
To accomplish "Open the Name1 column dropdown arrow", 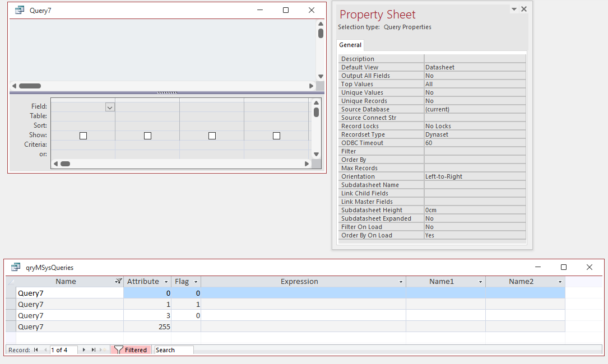I will pyautogui.click(x=480, y=282).
